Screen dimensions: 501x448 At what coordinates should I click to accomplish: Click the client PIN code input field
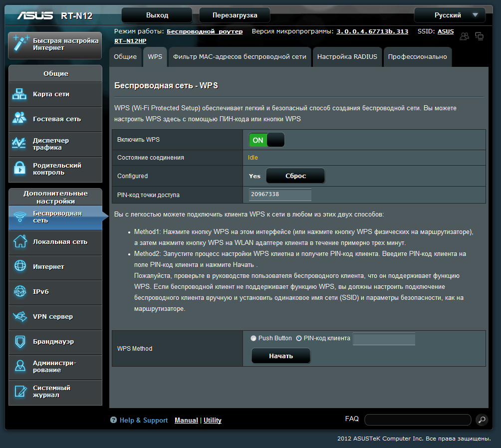(x=384, y=339)
